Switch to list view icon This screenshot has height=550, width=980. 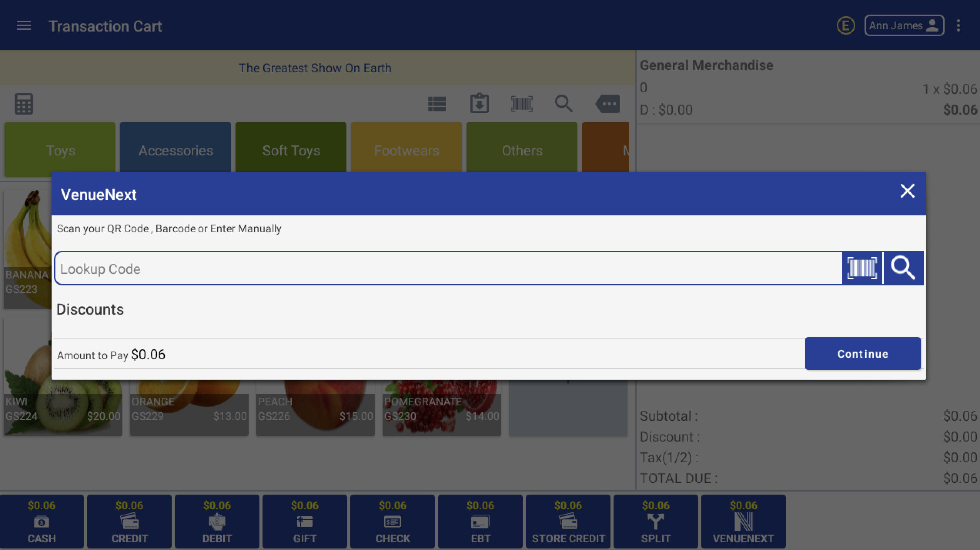click(437, 104)
